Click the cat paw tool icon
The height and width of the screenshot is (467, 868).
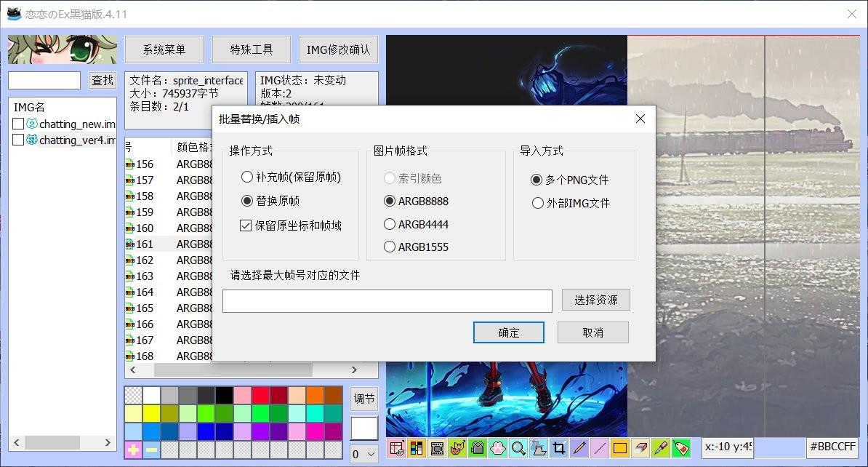(498, 448)
